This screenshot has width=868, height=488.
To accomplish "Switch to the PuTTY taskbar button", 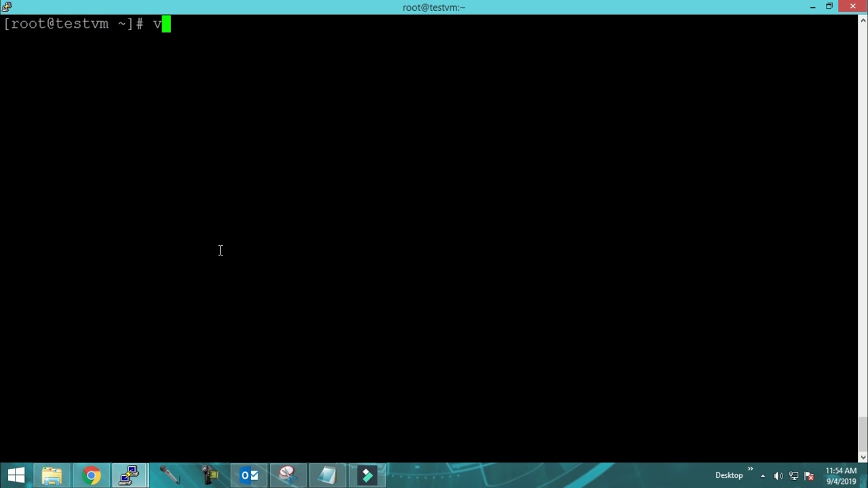I will point(130,475).
